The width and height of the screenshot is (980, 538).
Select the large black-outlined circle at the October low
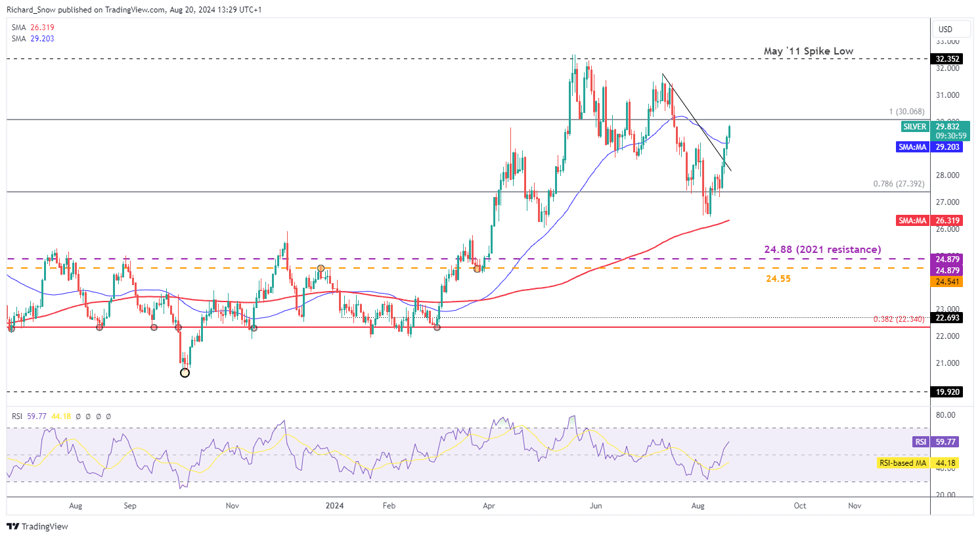click(x=185, y=372)
